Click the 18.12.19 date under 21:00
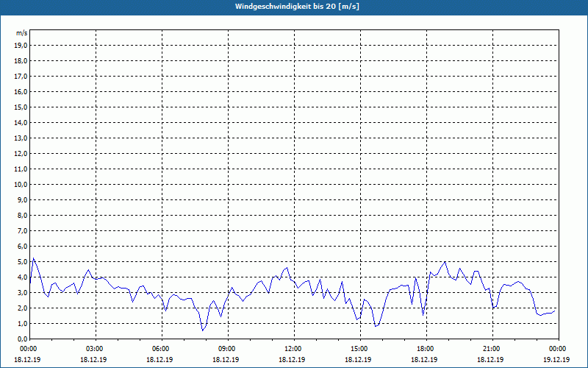Screen dimensions: 588x368 (490, 359)
